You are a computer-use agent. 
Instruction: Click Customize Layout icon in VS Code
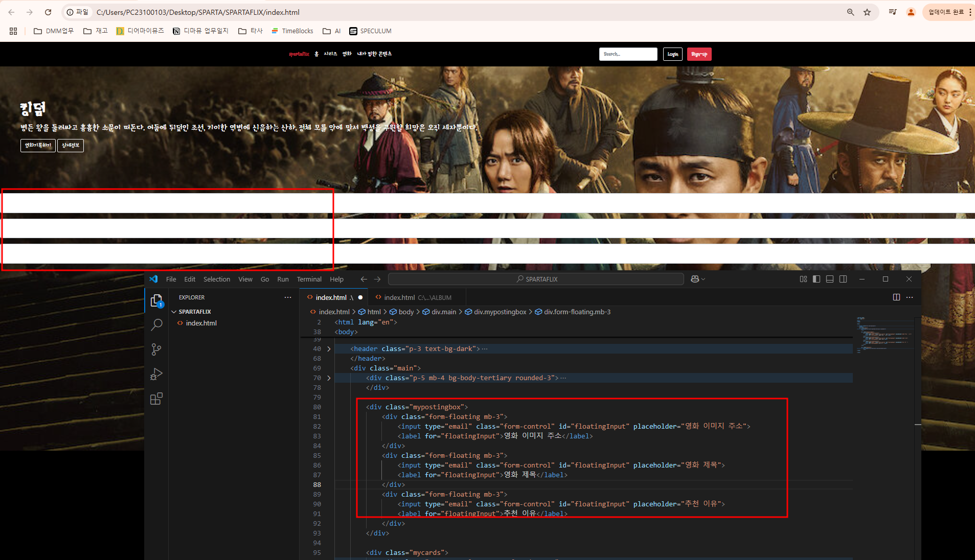(803, 279)
